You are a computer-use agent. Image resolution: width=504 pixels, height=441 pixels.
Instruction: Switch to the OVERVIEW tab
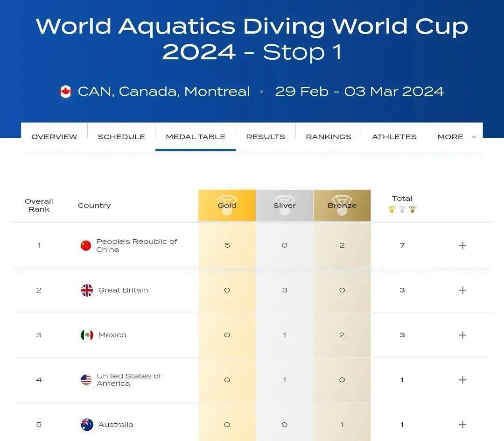tap(54, 137)
